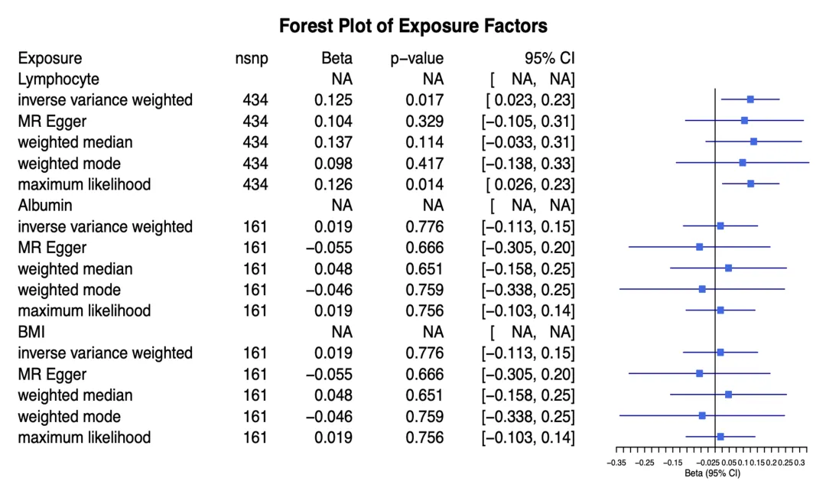Click the p-value 0.417

424,164
